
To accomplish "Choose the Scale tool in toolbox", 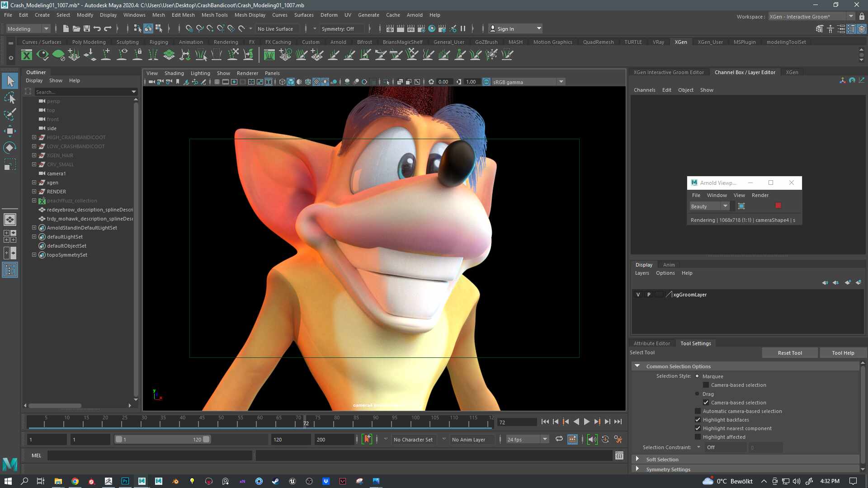I will tap(10, 164).
